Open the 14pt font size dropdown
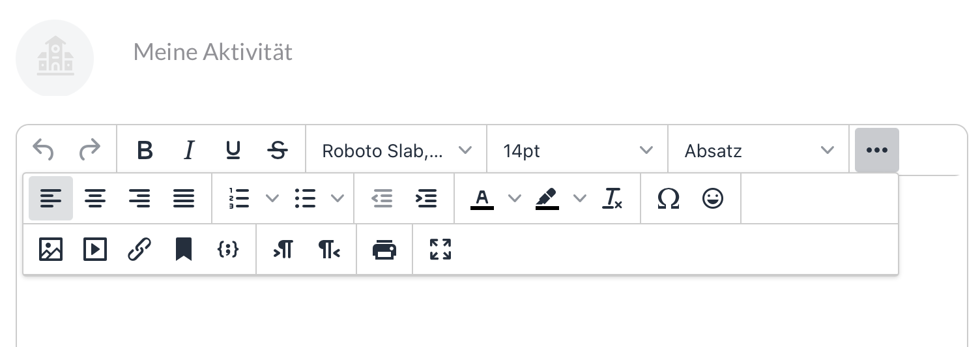980x347 pixels. (x=577, y=151)
